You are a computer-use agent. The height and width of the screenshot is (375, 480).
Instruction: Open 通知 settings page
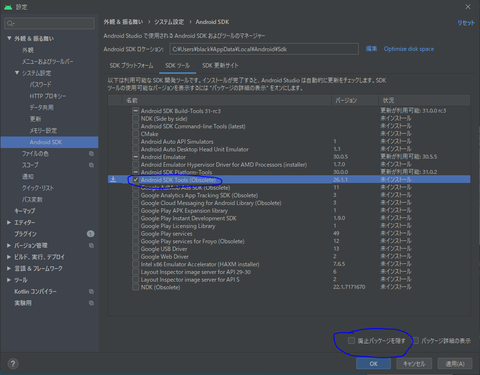point(28,176)
